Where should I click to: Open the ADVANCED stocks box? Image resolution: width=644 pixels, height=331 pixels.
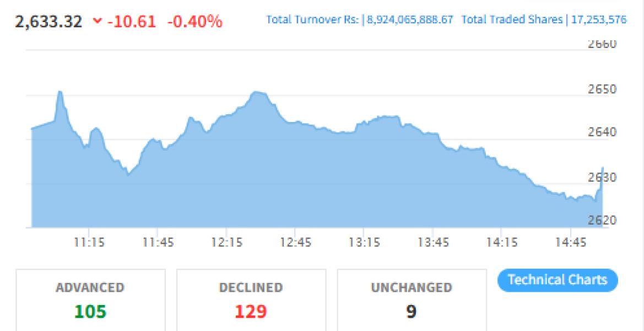[x=90, y=300]
